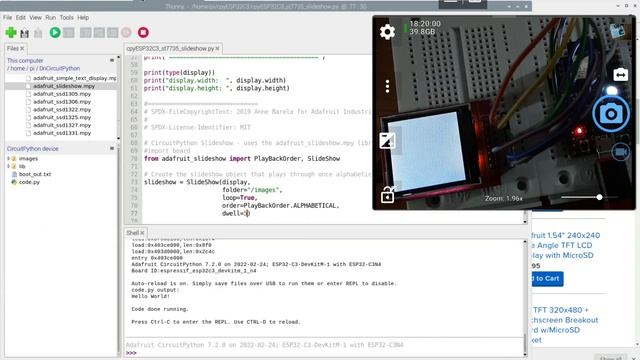Open the Run menu

(51, 18)
